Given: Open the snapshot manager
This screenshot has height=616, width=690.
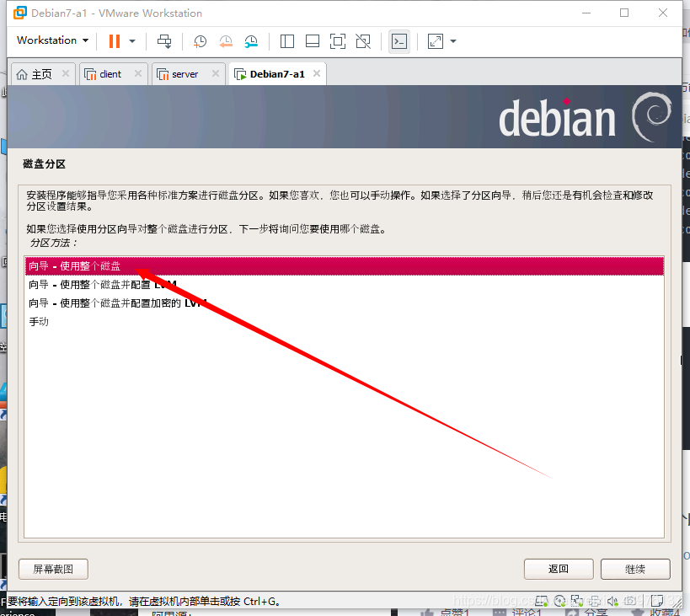Looking at the screenshot, I should click(251, 41).
